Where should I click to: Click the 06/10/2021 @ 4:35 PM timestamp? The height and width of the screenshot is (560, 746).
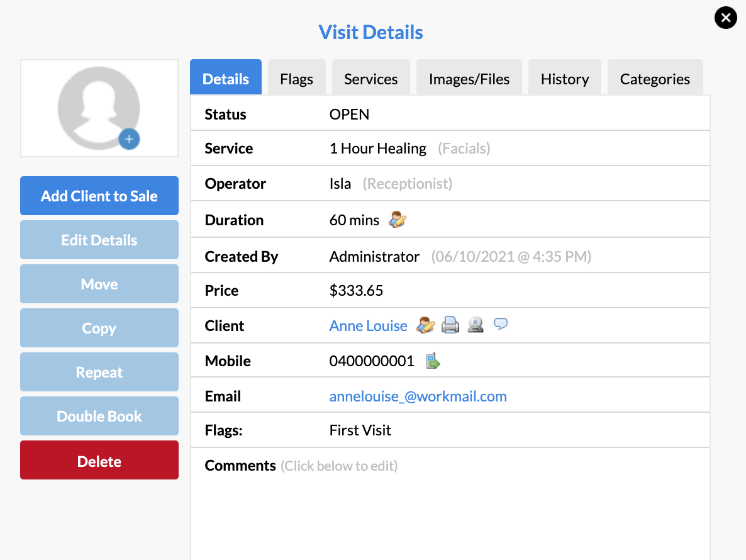point(511,257)
